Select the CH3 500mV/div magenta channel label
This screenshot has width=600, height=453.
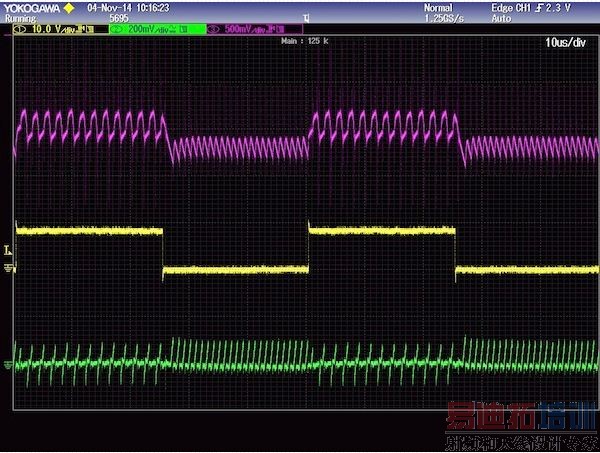pos(254,29)
